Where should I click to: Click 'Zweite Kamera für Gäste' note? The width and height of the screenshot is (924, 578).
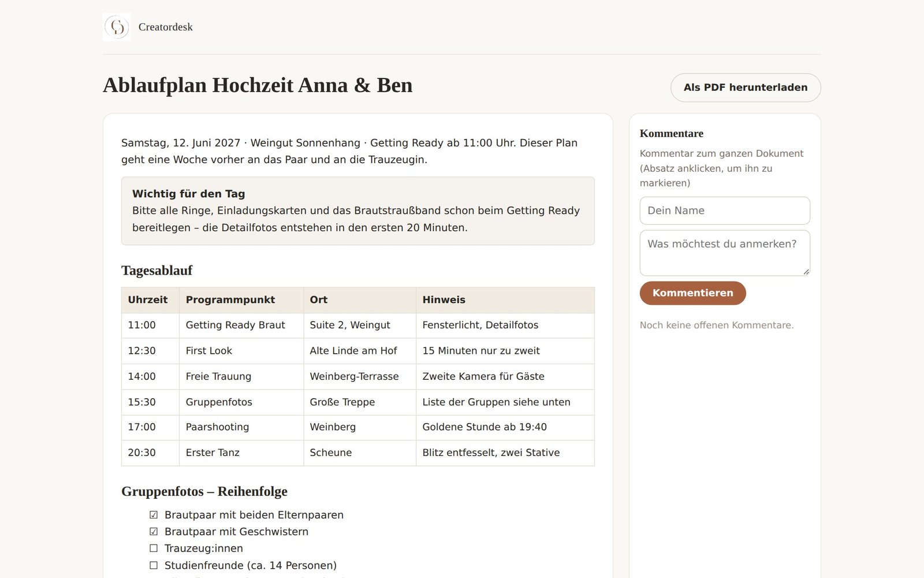(505, 376)
